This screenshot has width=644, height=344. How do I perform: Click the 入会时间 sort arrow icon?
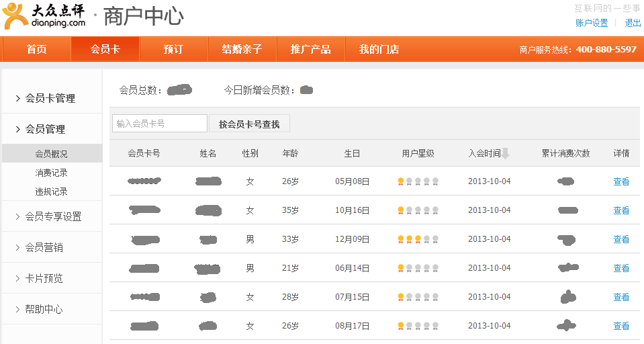(x=506, y=153)
